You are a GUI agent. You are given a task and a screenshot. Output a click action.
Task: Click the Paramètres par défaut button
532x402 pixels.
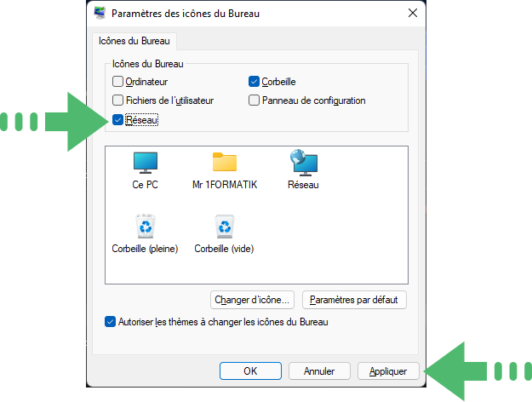[x=354, y=300]
